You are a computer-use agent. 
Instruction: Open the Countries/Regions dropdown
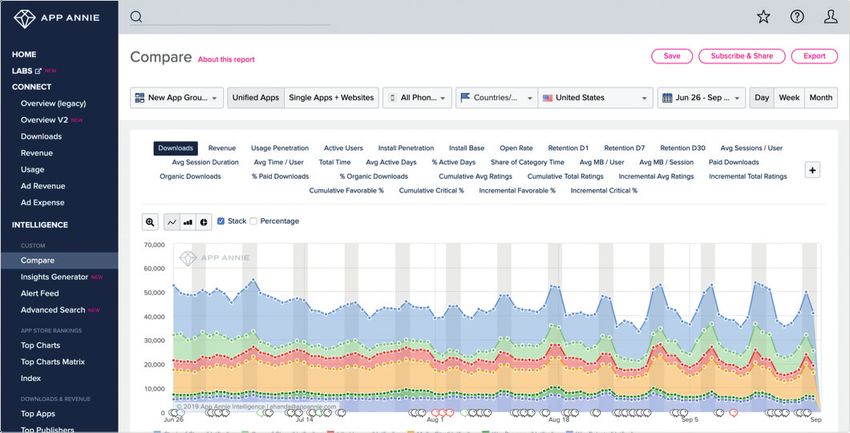pyautogui.click(x=497, y=98)
